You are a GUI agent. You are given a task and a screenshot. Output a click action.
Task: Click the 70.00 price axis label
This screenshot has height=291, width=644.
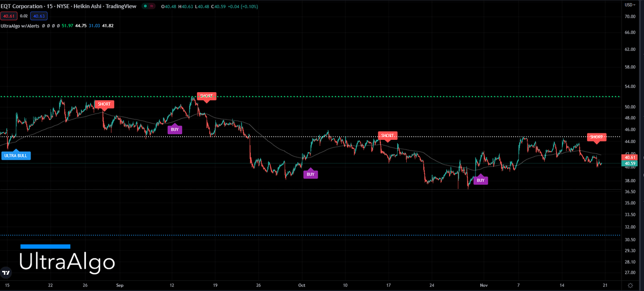click(630, 17)
